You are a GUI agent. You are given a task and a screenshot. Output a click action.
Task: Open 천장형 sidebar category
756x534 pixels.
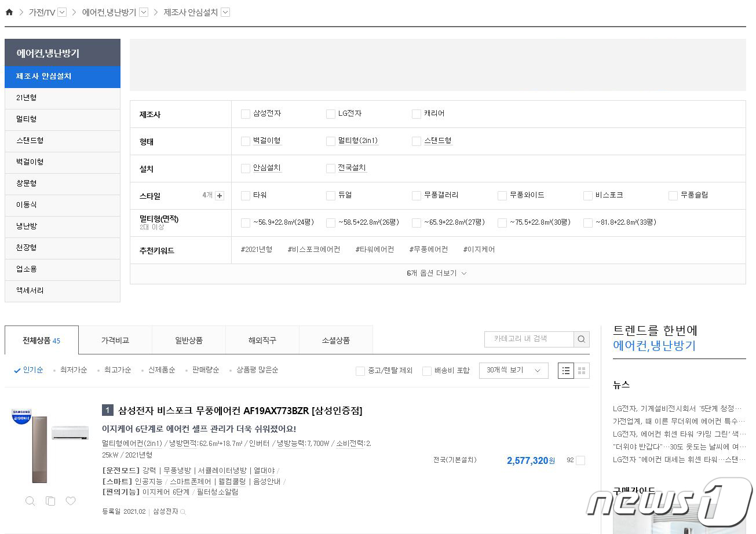pos(63,248)
